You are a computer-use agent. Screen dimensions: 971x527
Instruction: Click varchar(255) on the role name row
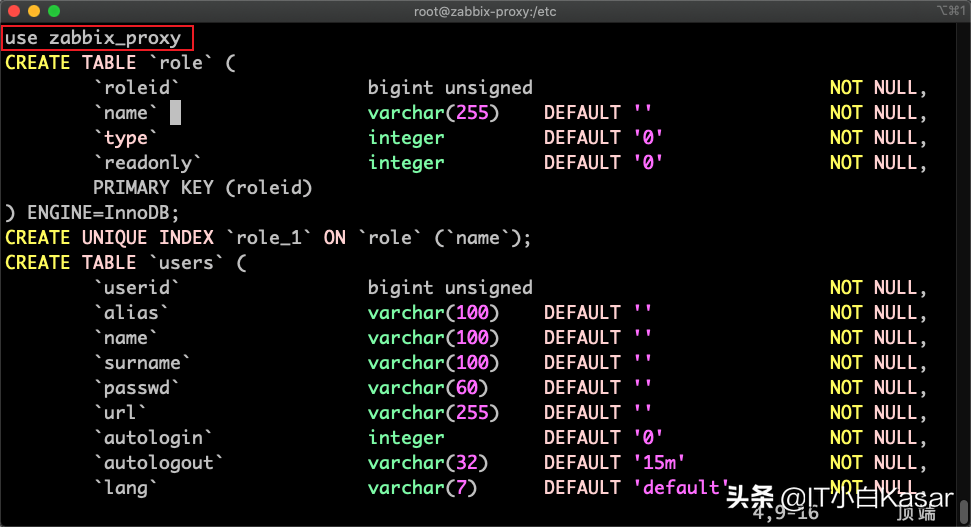pos(433,113)
